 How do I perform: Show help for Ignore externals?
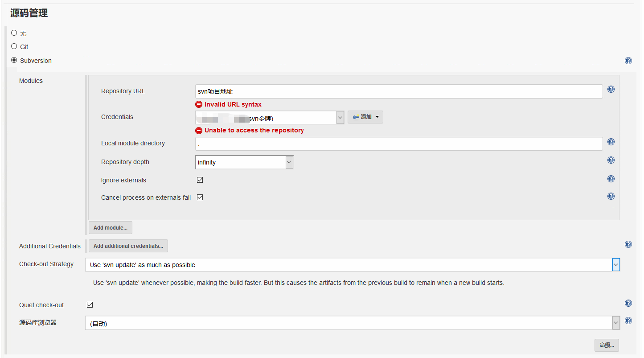[x=611, y=179]
